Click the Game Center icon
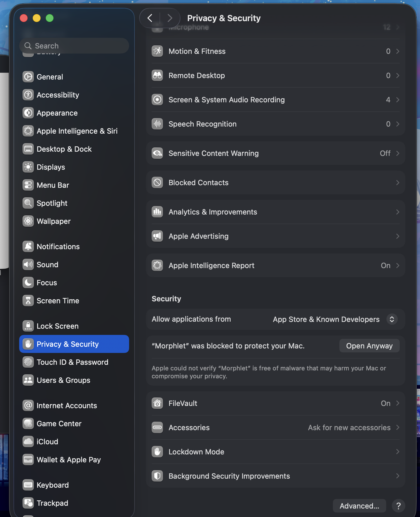 point(28,423)
